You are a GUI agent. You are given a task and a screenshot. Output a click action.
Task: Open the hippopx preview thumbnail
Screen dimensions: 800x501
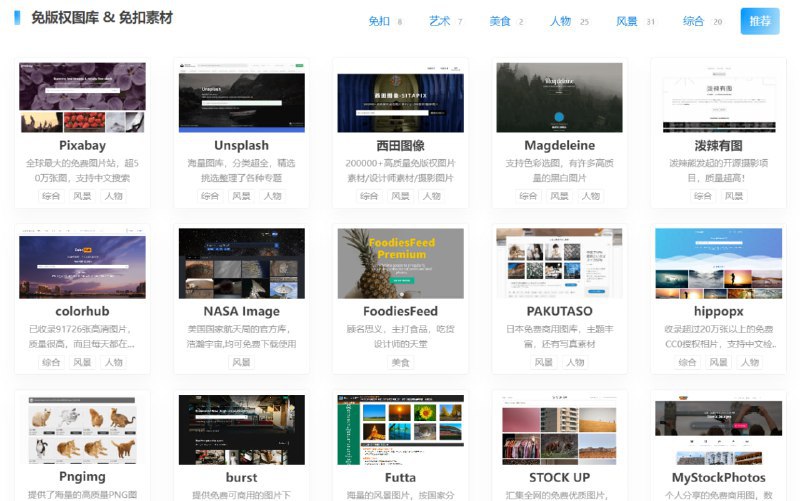pos(718,263)
